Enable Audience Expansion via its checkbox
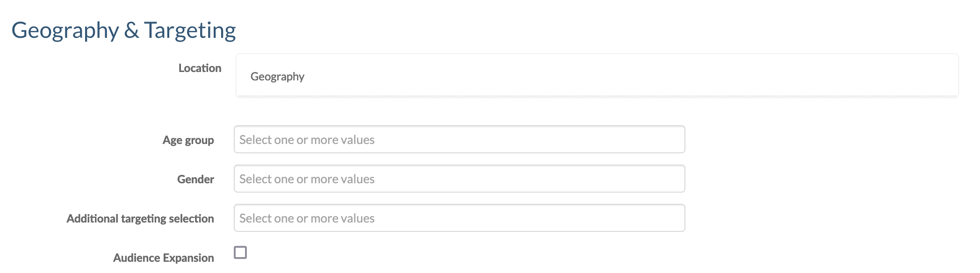The width and height of the screenshot is (980, 273). click(240, 252)
